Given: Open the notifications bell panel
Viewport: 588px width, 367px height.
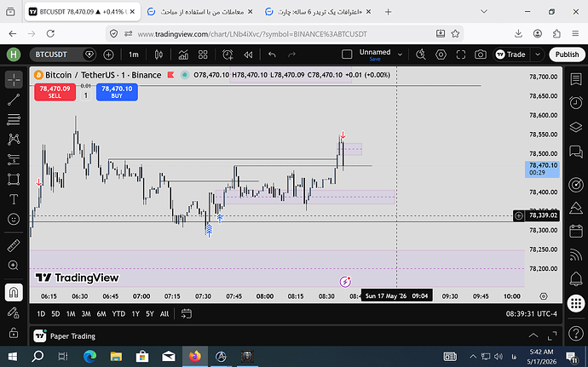Looking at the screenshot, I should pyautogui.click(x=575, y=278).
